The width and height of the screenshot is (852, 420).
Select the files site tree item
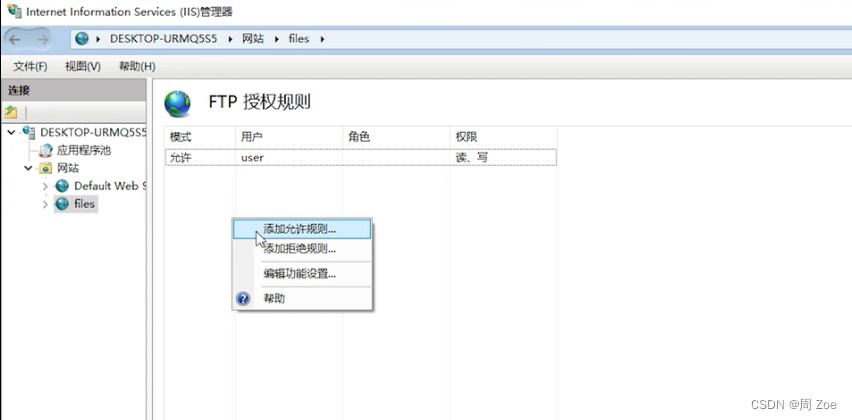tap(84, 204)
